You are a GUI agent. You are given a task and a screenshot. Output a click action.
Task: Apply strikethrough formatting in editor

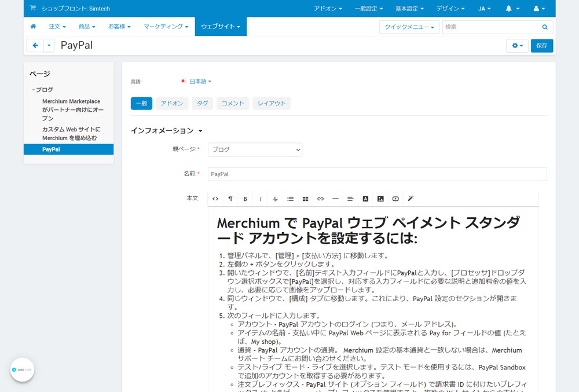pos(275,199)
